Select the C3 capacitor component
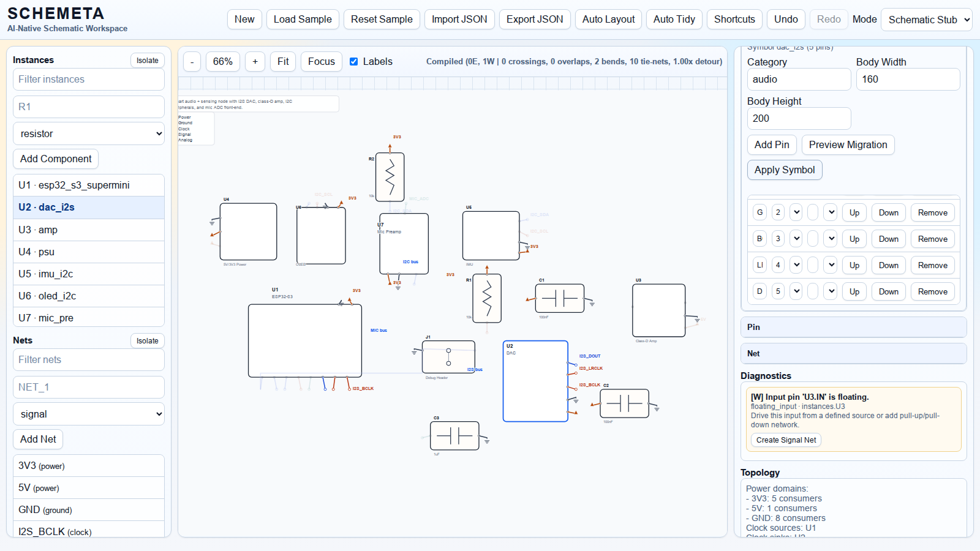This screenshot has height=551, width=980. coord(454,436)
